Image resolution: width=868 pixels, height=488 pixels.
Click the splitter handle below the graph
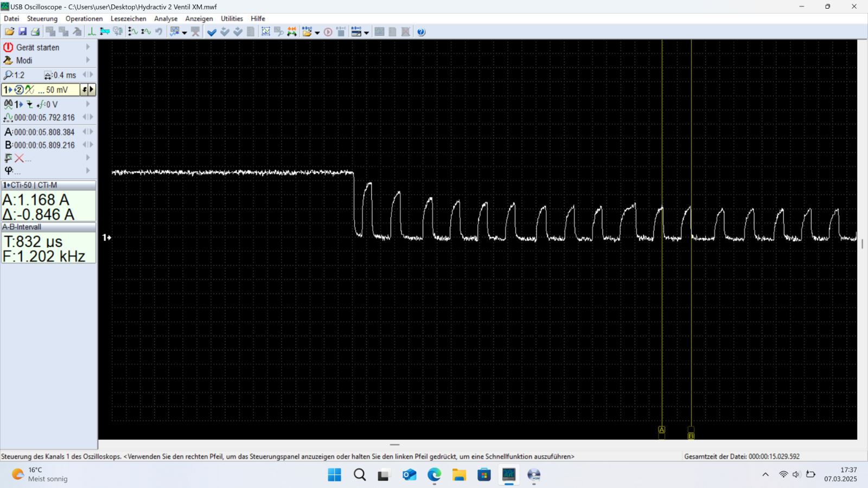click(394, 445)
